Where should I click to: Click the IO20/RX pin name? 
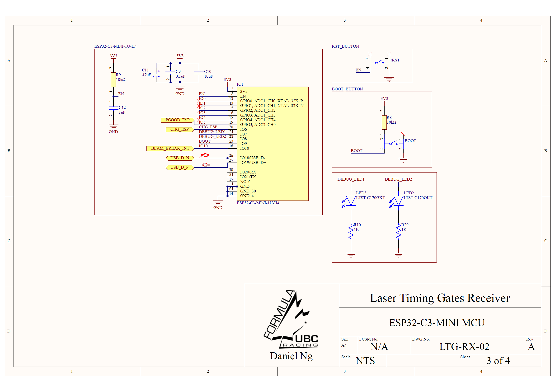click(248, 172)
